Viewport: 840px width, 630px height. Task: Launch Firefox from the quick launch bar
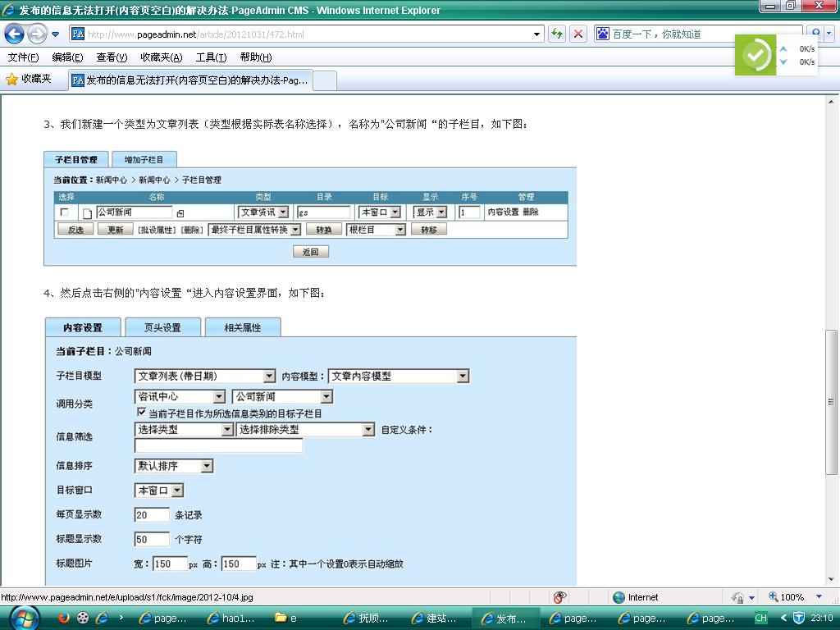pyautogui.click(x=64, y=618)
